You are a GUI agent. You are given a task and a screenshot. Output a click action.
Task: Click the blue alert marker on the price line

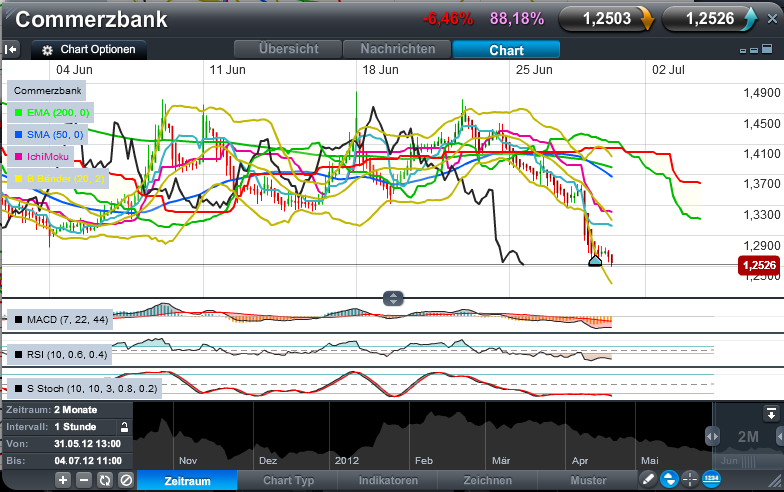pyautogui.click(x=595, y=260)
